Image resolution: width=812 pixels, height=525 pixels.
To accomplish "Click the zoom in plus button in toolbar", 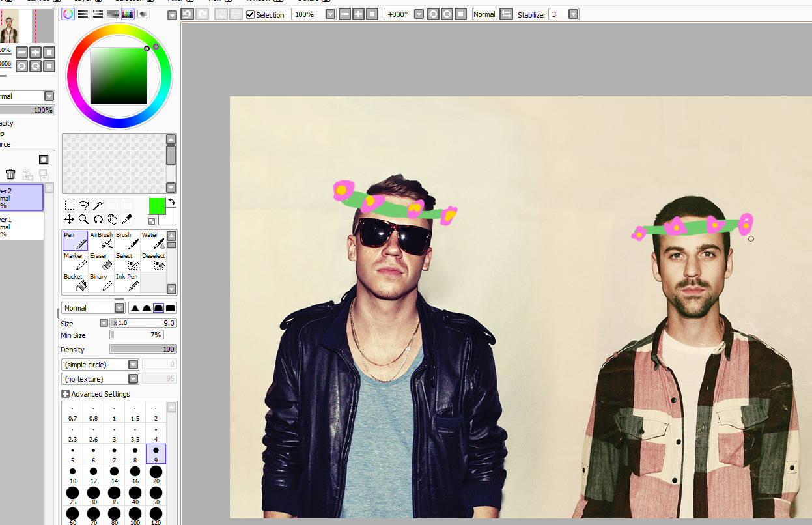I will click(x=358, y=14).
